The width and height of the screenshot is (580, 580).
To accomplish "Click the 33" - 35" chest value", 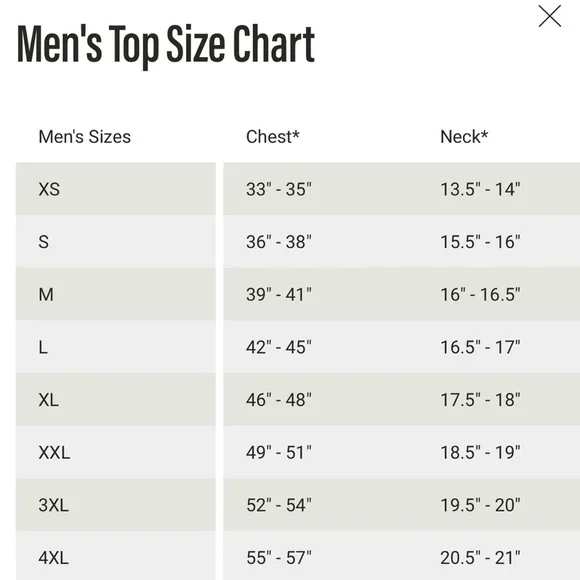I will point(279,189).
